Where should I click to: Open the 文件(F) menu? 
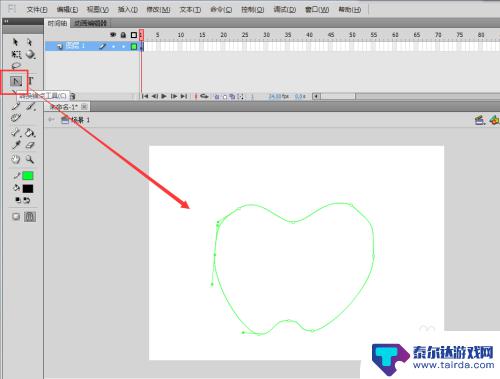[x=37, y=10]
